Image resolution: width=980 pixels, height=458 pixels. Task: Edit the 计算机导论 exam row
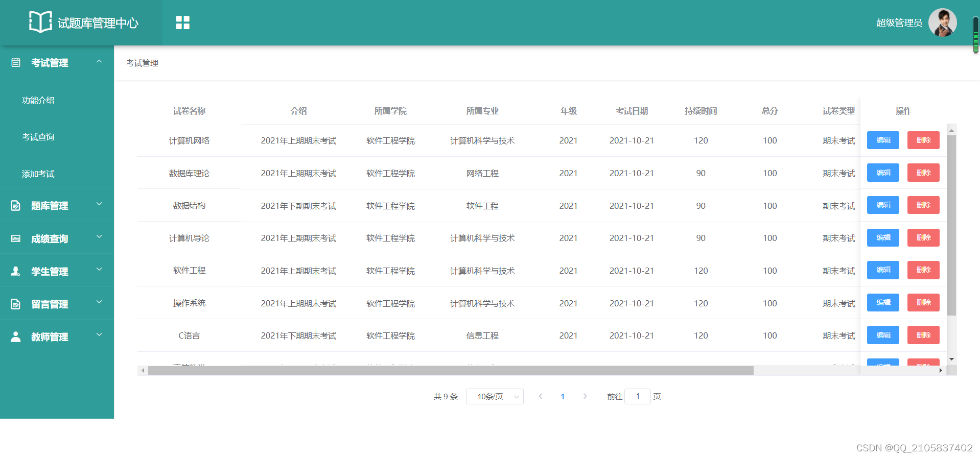pyautogui.click(x=883, y=237)
